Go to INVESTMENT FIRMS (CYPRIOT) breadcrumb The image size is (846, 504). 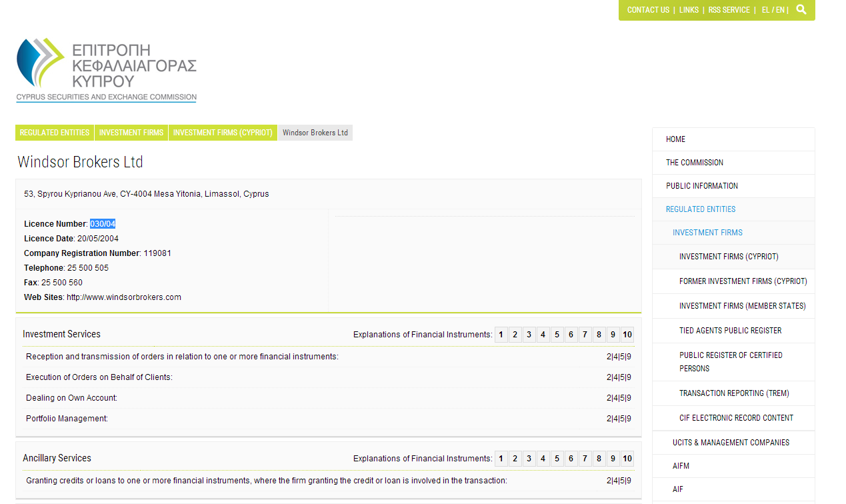[223, 133]
